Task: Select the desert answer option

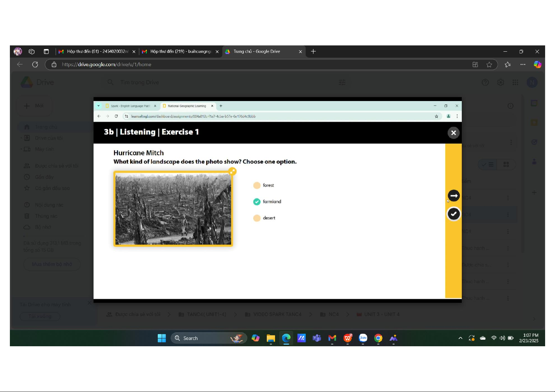Action: [257, 218]
